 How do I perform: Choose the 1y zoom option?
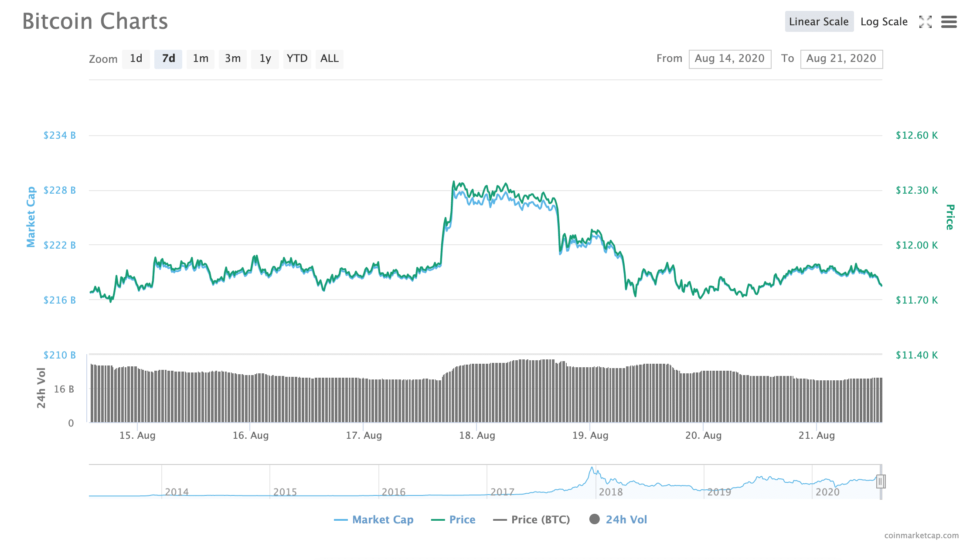coord(265,59)
